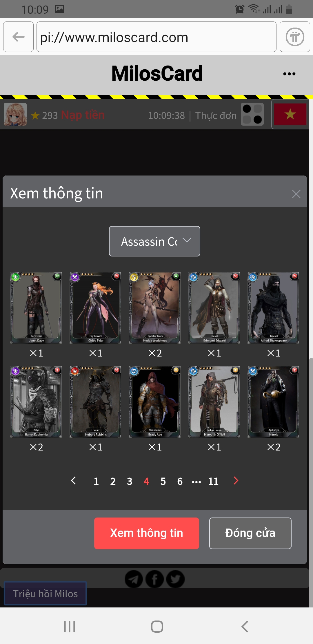Tap the Pi Network icon beside address bar
The image size is (313, 644).
point(295,37)
